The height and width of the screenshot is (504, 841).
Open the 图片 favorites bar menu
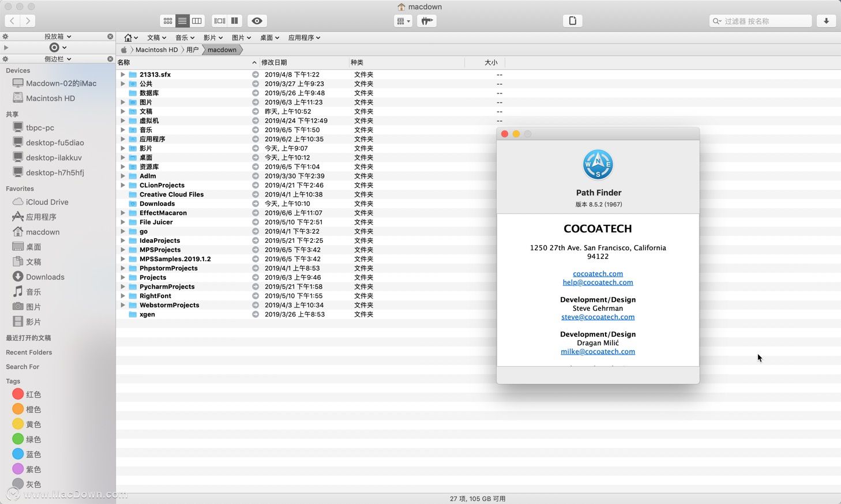(241, 37)
